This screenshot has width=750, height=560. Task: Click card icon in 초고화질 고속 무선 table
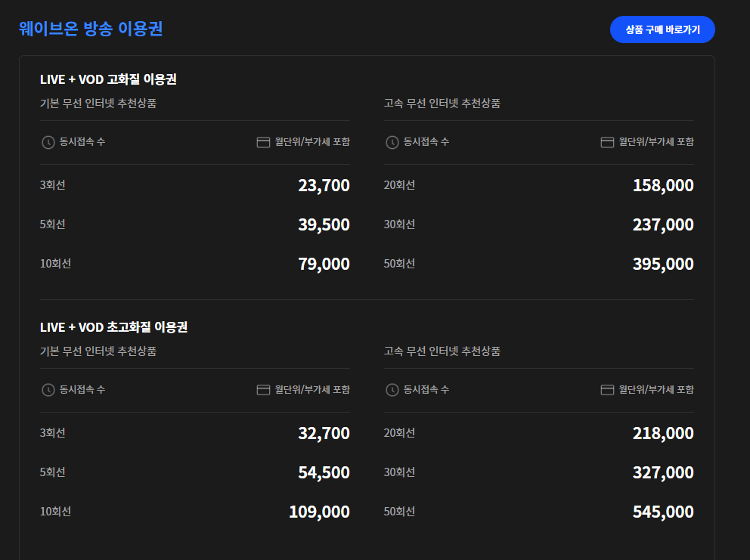[x=607, y=390]
